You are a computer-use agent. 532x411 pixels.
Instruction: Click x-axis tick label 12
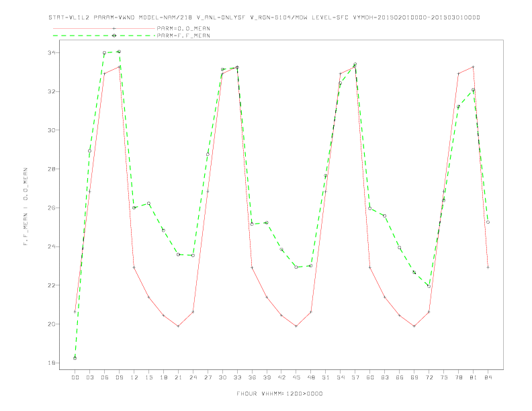tap(134, 377)
